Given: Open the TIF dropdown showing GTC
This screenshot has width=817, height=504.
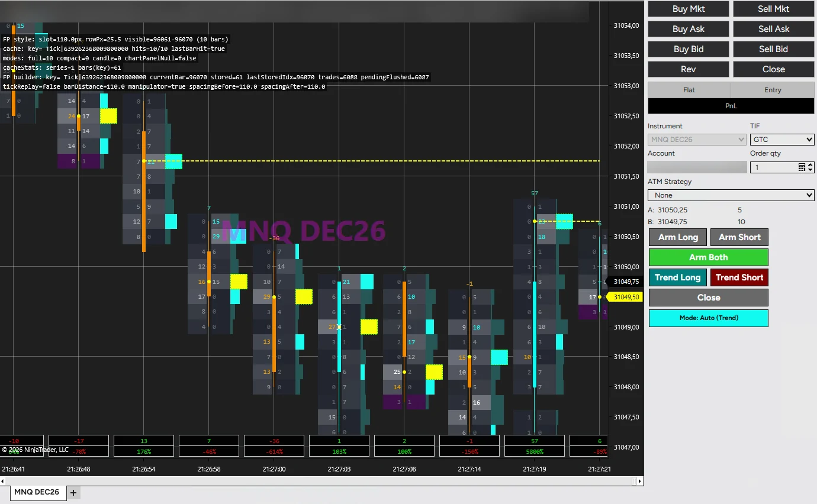Looking at the screenshot, I should 782,140.
